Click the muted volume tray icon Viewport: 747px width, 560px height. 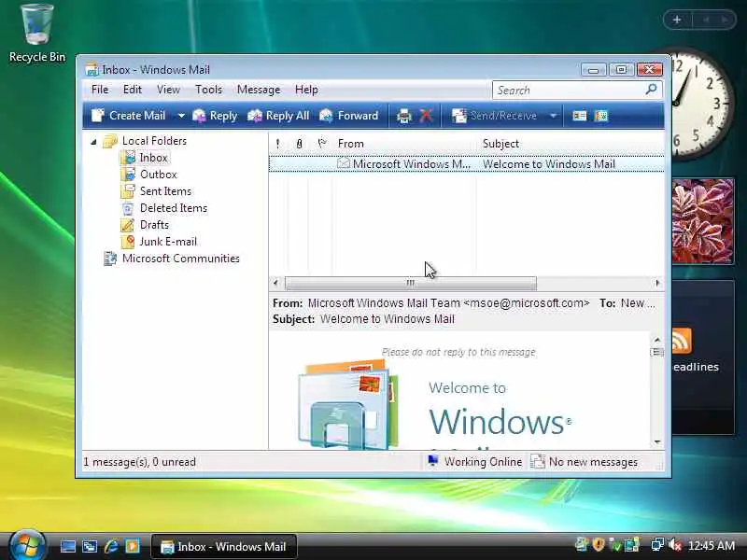click(x=675, y=545)
